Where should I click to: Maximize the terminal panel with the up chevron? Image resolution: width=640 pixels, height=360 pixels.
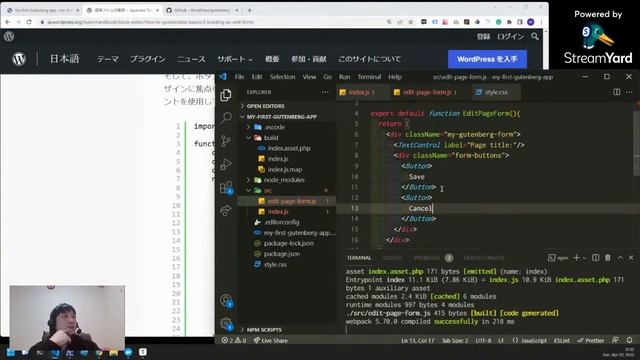click(620, 258)
